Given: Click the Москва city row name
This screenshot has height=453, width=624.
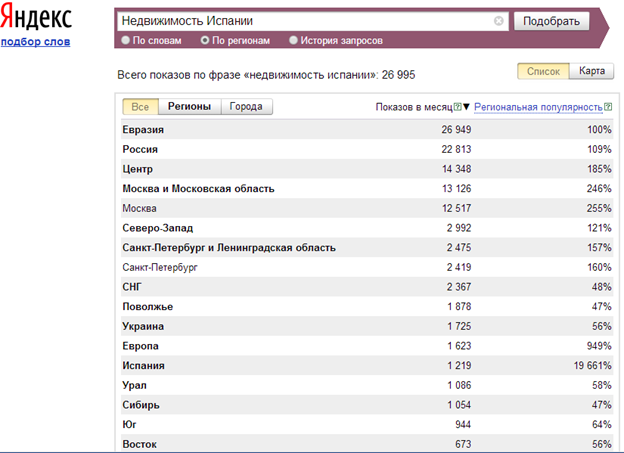Looking at the screenshot, I should coord(139,208).
